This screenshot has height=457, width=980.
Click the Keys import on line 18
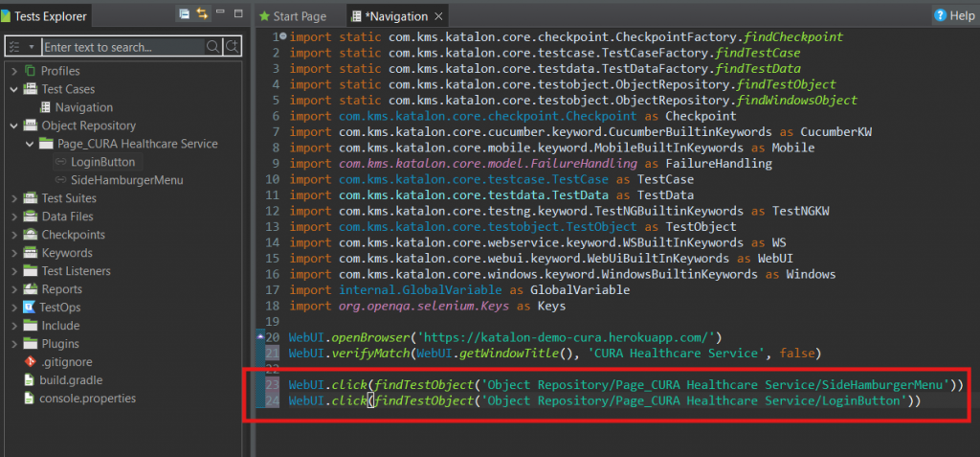425,307
